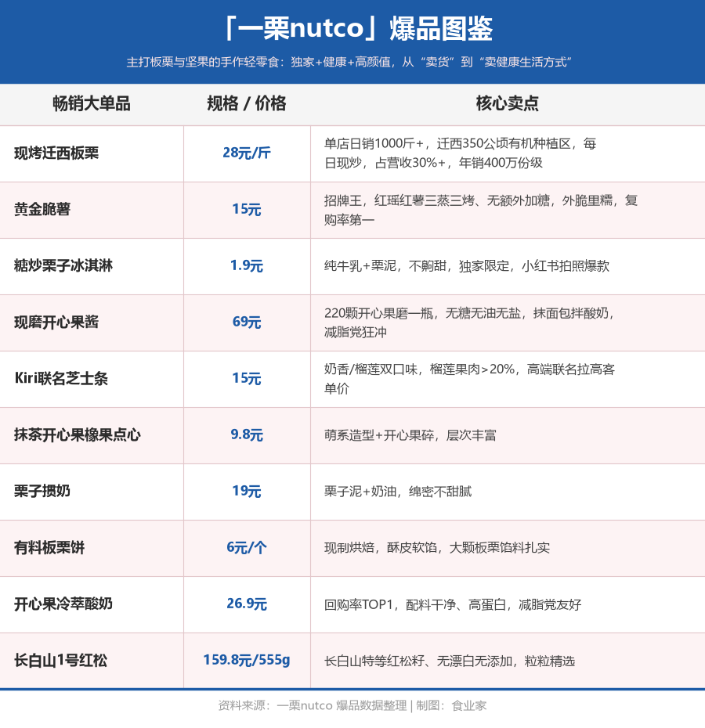Select product name 栗子掼奶
Image resolution: width=705 pixels, height=728 pixels.
click(42, 492)
